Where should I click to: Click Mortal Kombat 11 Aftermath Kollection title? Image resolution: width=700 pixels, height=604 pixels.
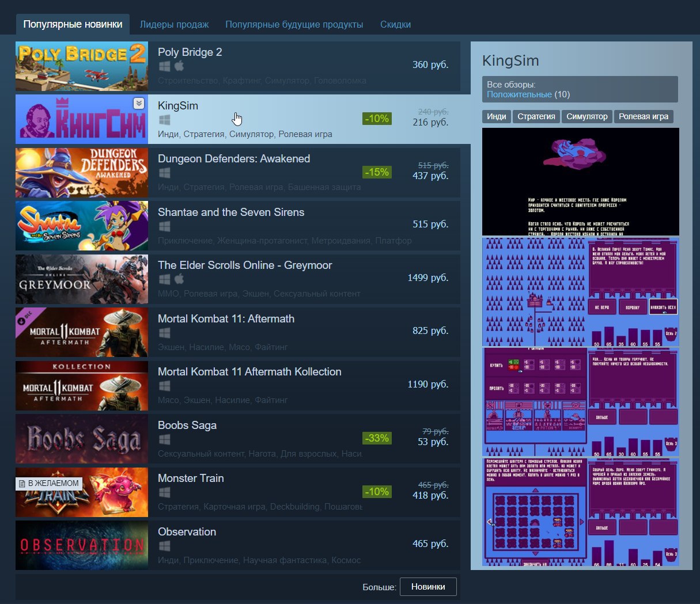(249, 372)
